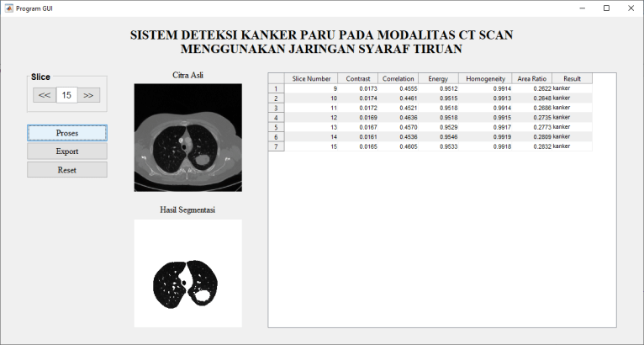Select the Homogeneity column header

tap(485, 78)
